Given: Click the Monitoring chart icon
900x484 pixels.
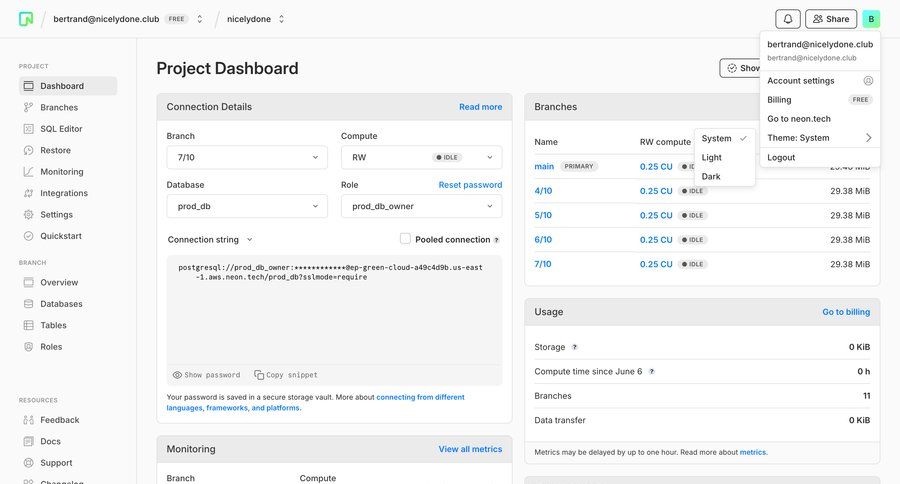Looking at the screenshot, I should (29, 172).
